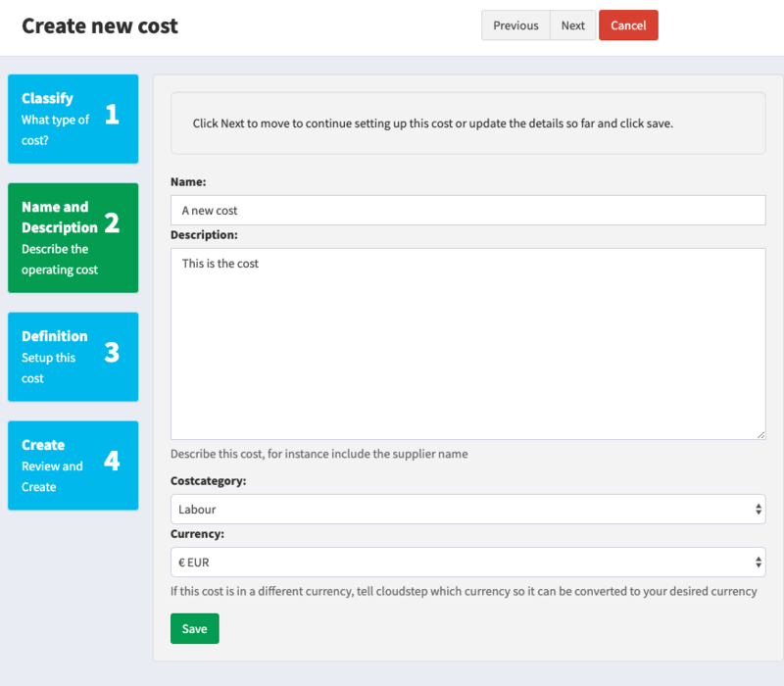Click the up-down arrows on the Costcategory select
Viewport: 784px width, 686px height.
[x=758, y=509]
